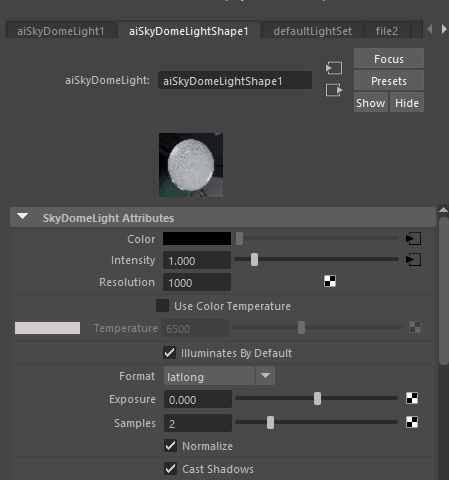Open the Color attribute map button
Screen dimensions: 449x480
(x=413, y=239)
